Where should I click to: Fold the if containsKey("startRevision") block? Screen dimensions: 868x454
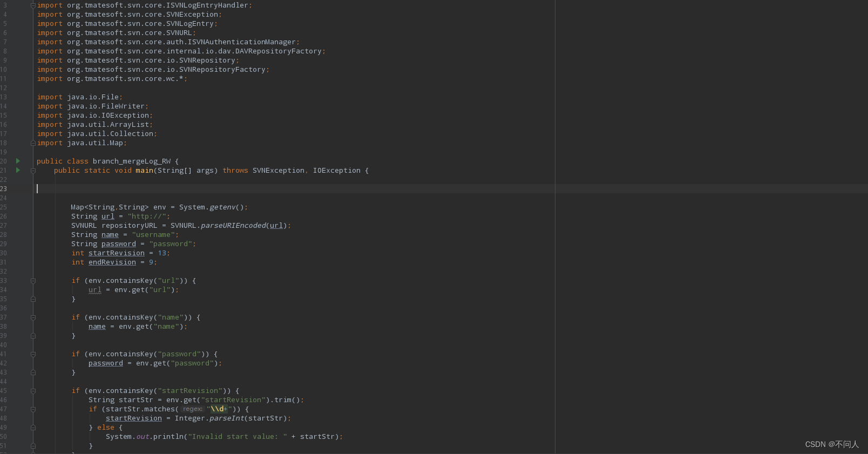coord(33,391)
